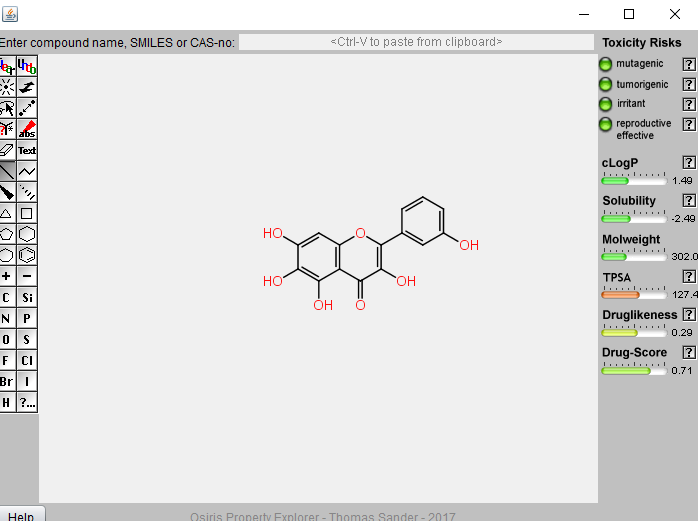698x521 pixels.
Task: Click the carbonyl O atom below the ring
Action: [361, 305]
